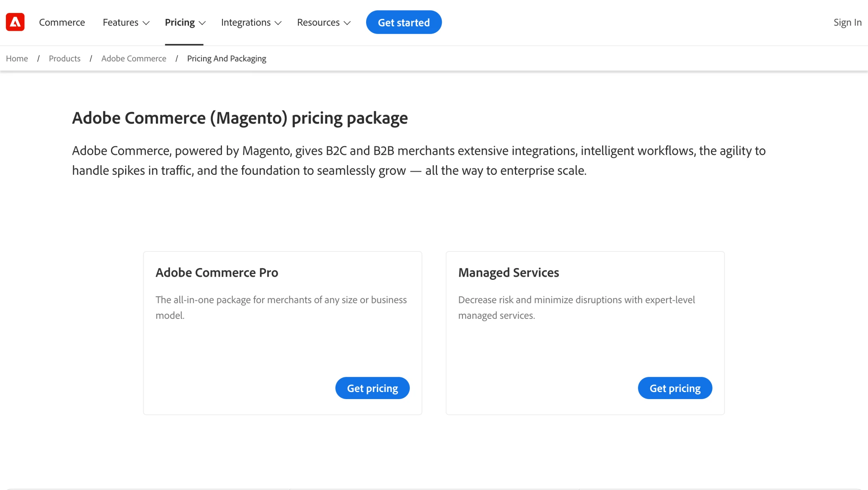Click Adobe Commerce breadcrumb link
Screen dimensions: 868x490
tap(133, 58)
